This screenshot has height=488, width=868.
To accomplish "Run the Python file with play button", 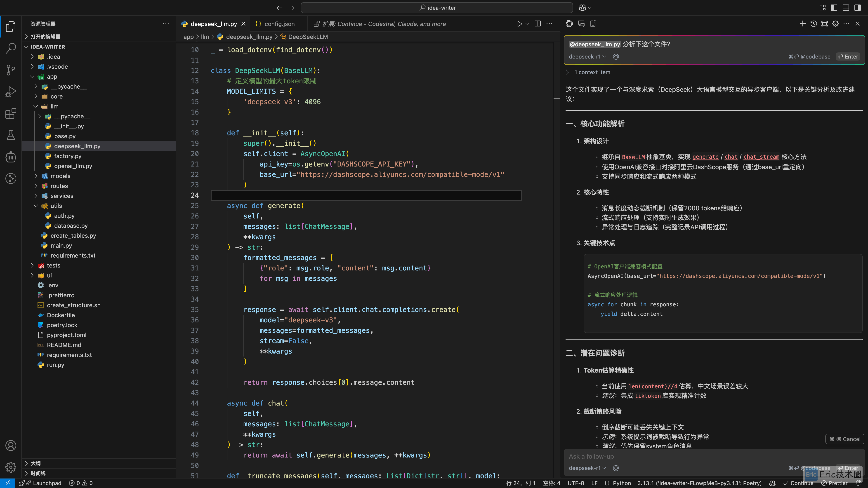I will [x=519, y=24].
